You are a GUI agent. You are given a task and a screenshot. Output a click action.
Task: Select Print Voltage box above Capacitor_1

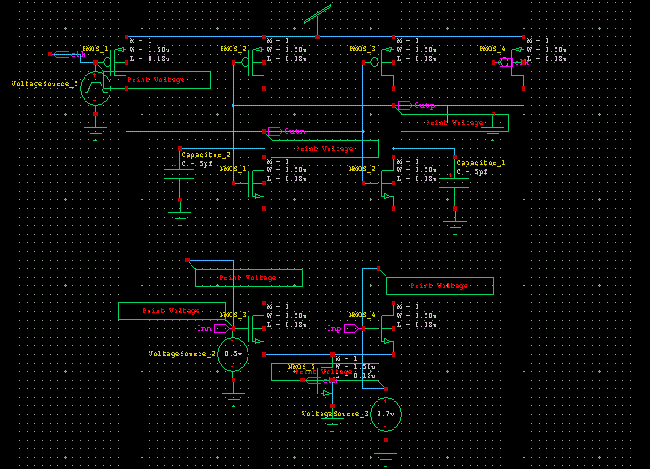tap(465, 122)
